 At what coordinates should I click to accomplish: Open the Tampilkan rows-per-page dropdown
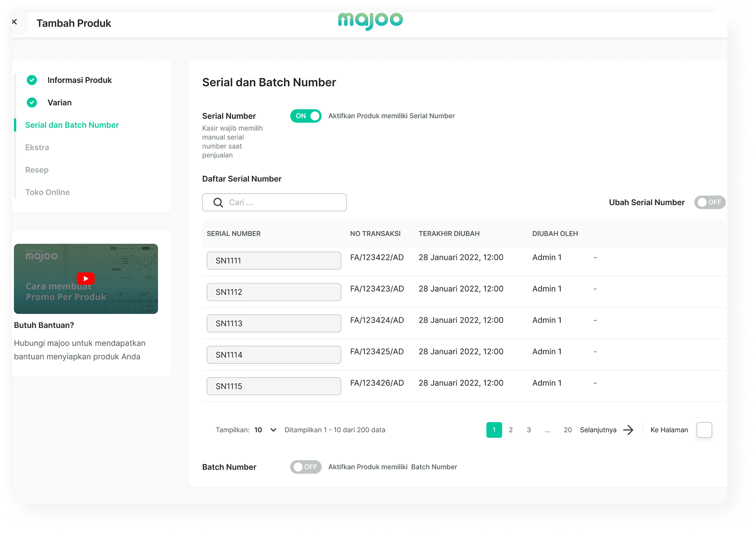(x=266, y=430)
